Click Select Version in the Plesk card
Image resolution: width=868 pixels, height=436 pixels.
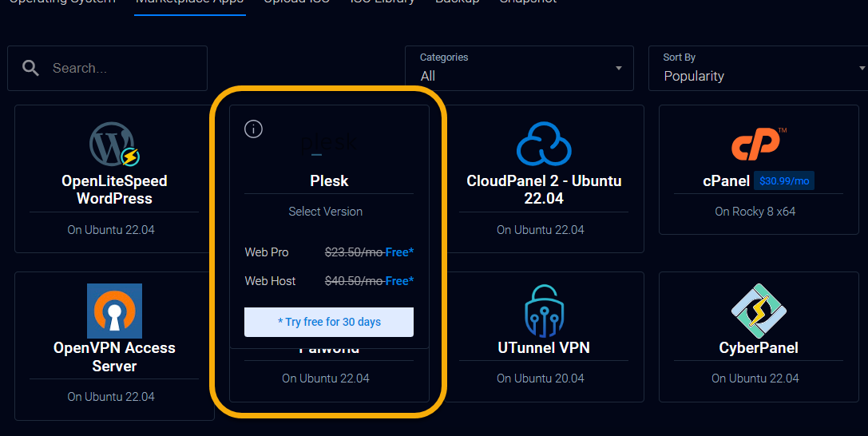click(326, 212)
